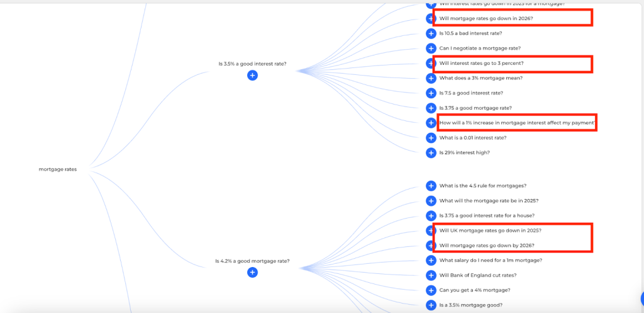This screenshot has width=644, height=313.
Task: Select the root "mortgage rates" node
Action: pyautogui.click(x=58, y=169)
